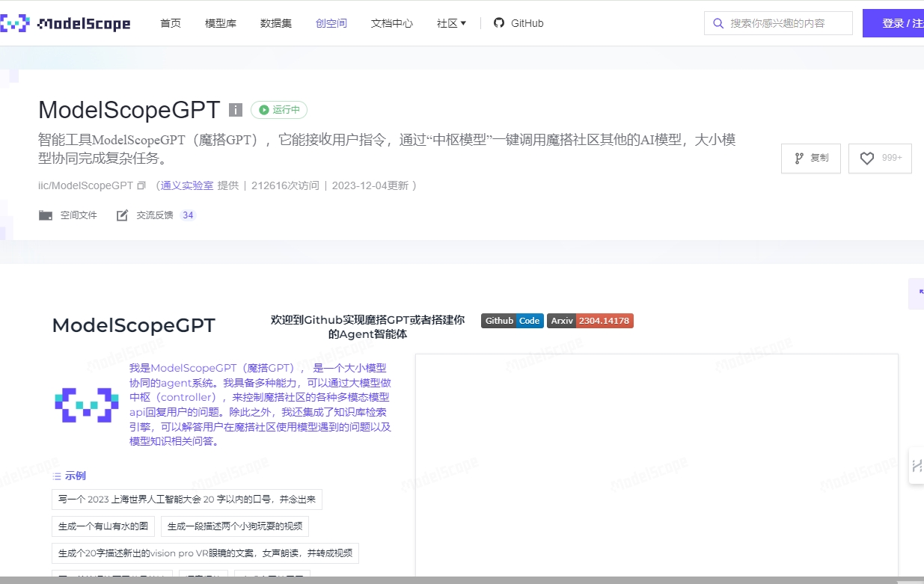Open the GitHub icon link in navbar
This screenshot has width=924, height=584.
coord(499,23)
